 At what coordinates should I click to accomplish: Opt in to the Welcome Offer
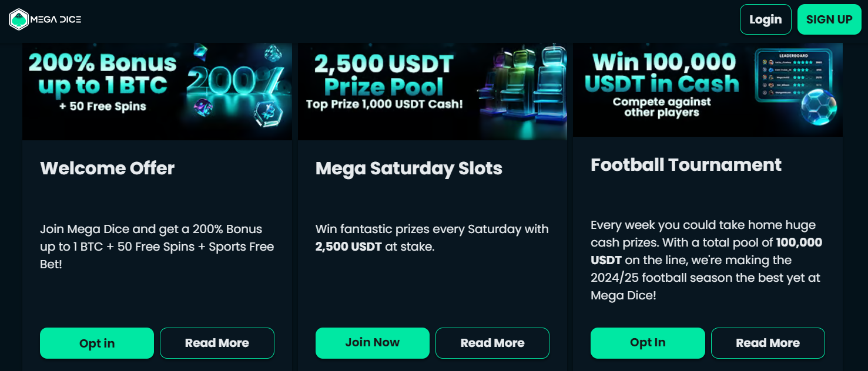[97, 343]
